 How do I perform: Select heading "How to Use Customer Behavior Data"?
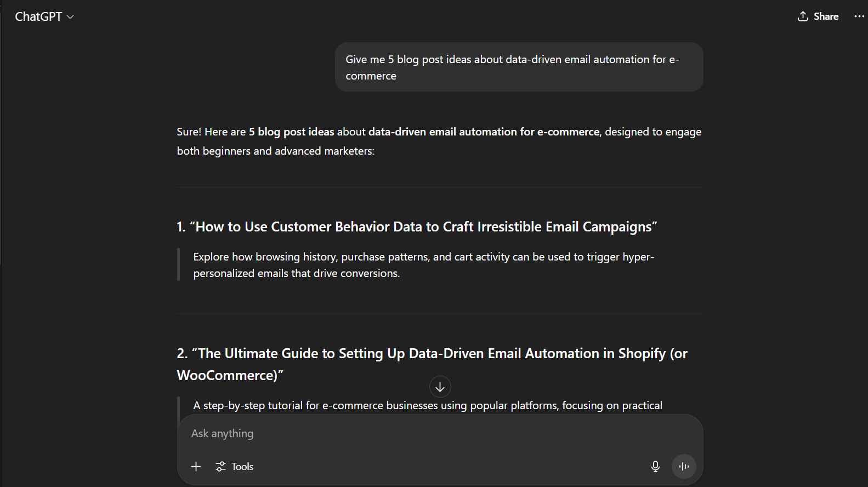click(309, 226)
